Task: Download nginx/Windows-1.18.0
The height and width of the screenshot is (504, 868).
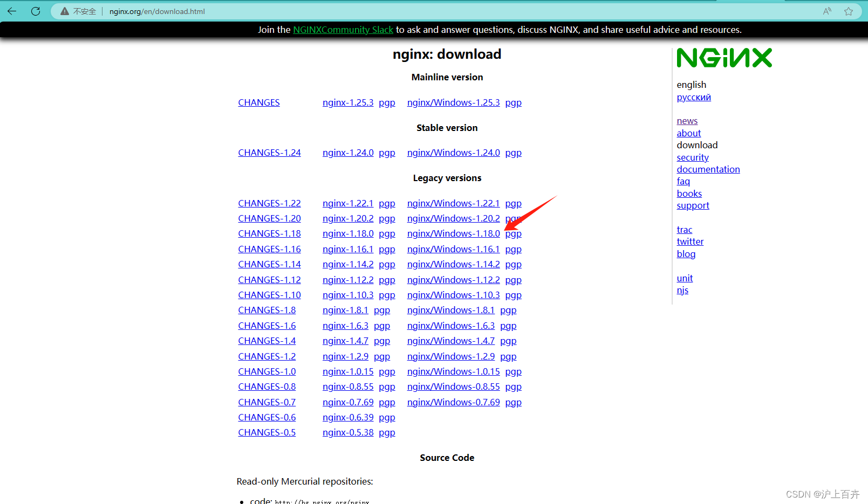Action: point(453,233)
